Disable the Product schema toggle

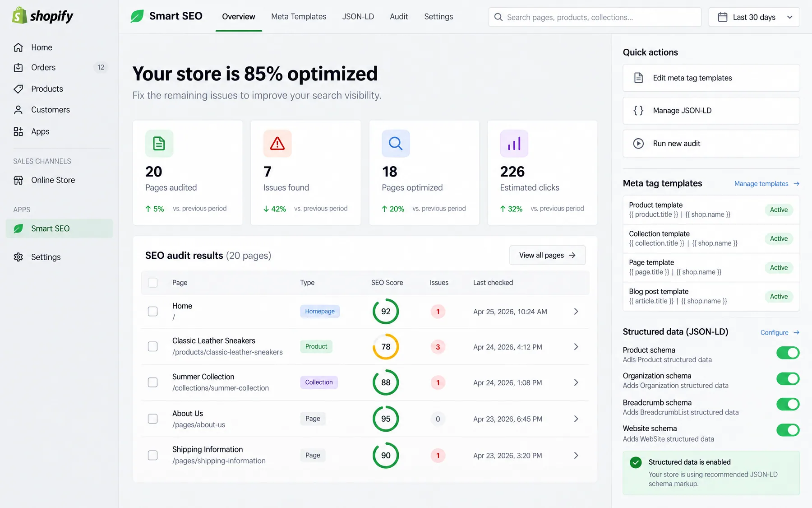[x=788, y=353]
